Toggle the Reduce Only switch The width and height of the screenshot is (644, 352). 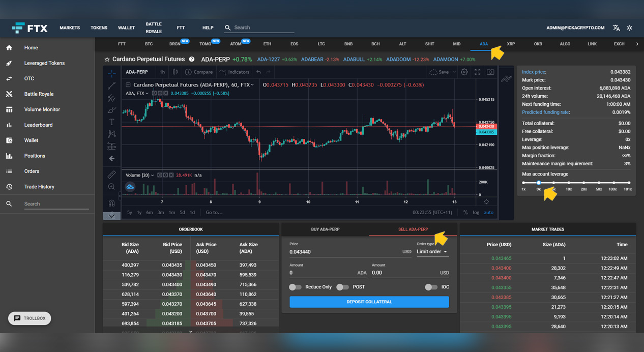coord(295,287)
